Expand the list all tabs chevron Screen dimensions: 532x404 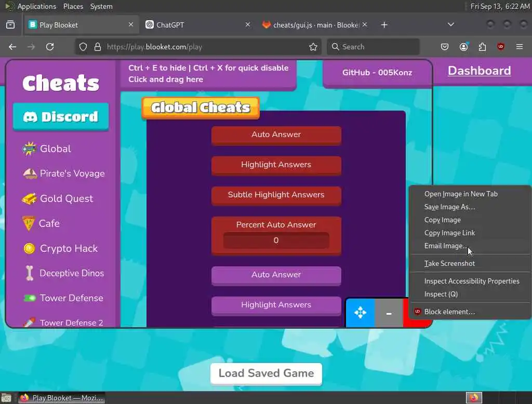[x=450, y=24]
